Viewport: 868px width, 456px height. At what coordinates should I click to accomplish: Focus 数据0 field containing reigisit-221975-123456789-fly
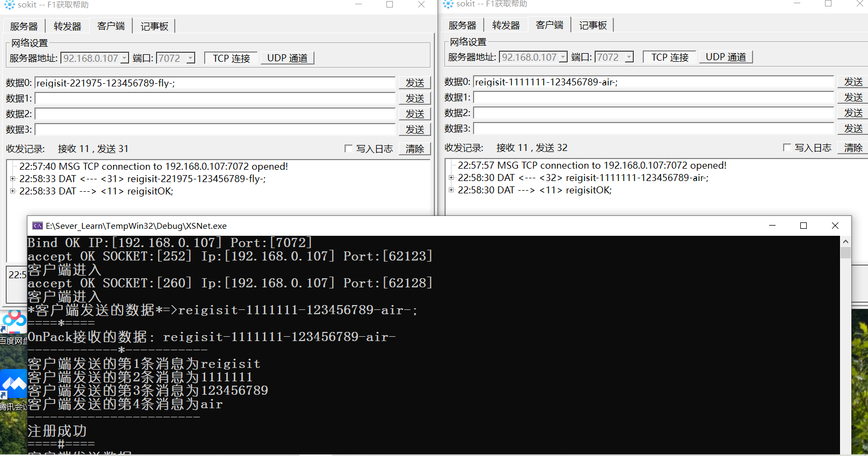pos(215,83)
